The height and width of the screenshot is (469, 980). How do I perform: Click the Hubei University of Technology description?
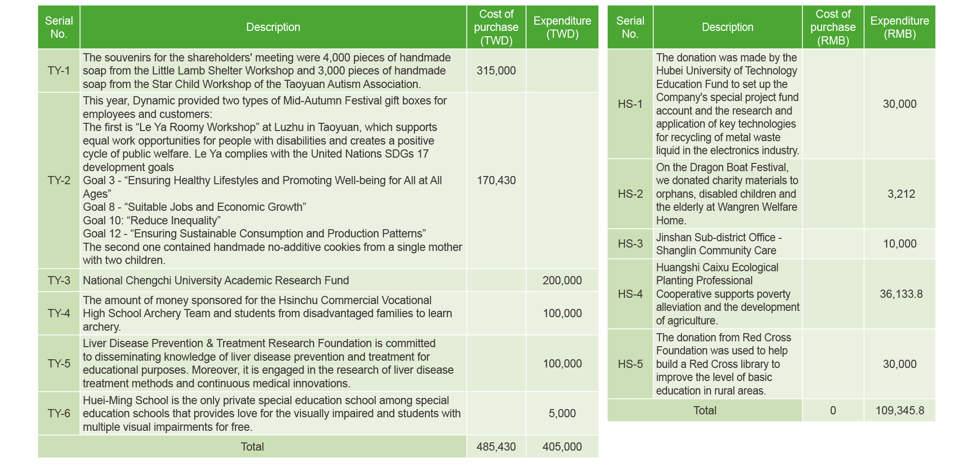coord(727,104)
